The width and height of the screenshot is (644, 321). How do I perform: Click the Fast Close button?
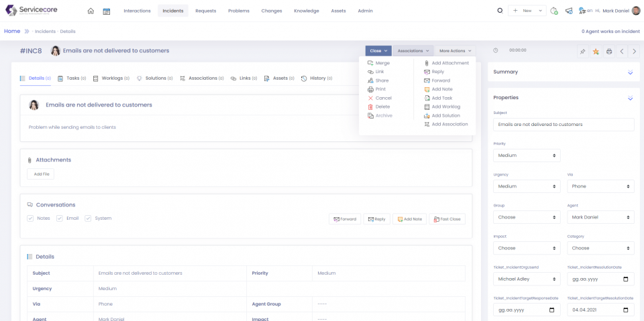coord(447,218)
